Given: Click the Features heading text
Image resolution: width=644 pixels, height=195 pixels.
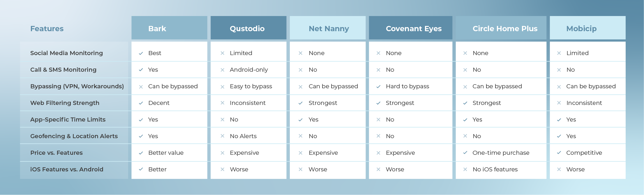Looking at the screenshot, I should coord(47,29).
